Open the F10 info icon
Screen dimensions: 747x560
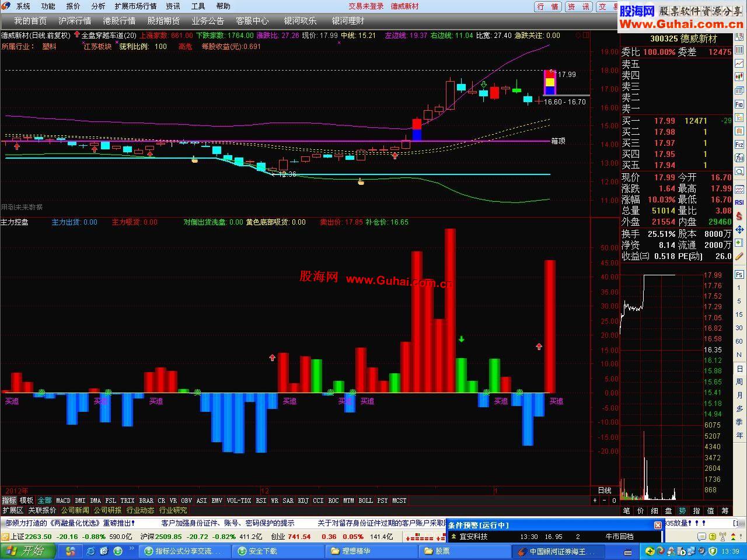click(x=739, y=104)
